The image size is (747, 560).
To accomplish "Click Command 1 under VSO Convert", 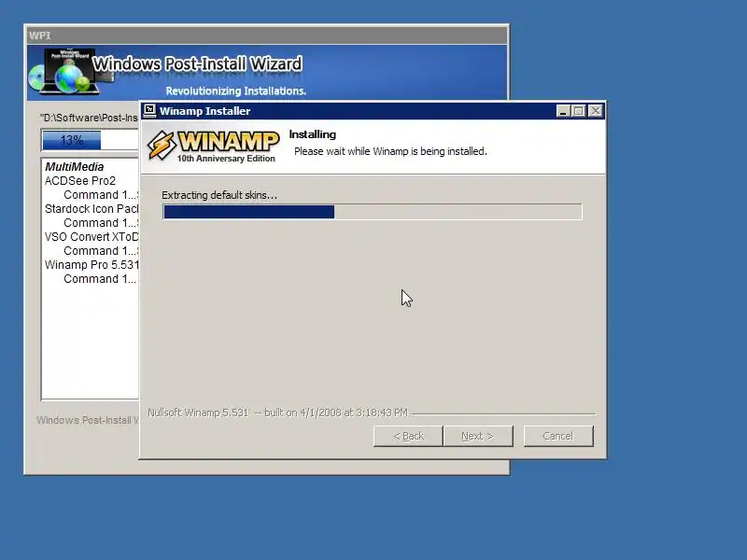I will 101,251.
